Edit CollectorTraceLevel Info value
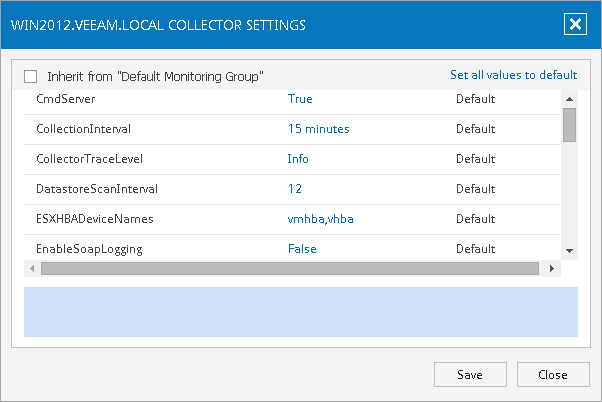This screenshot has width=602, height=402. [298, 159]
